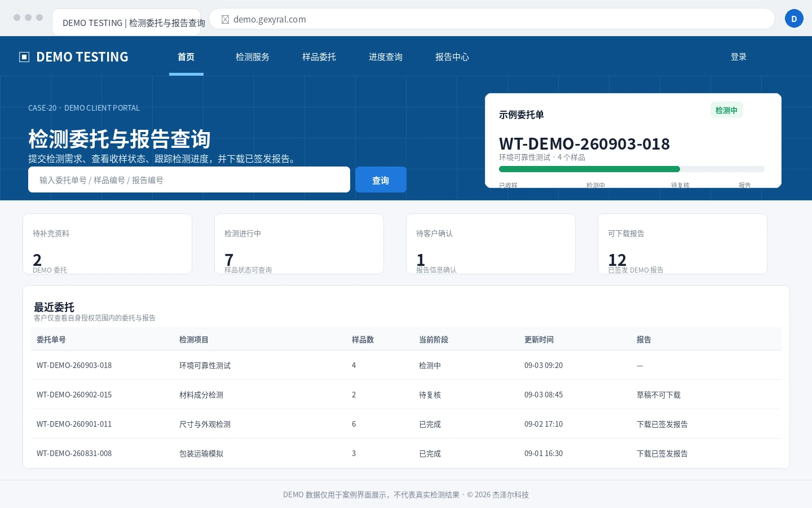This screenshot has height=508, width=812.
Task: Open the 进度查询 navigation item
Action: (386, 57)
